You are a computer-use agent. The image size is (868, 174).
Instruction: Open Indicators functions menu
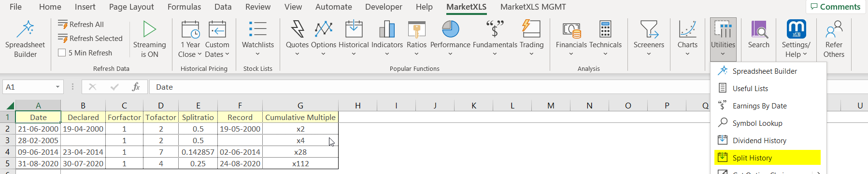pos(387,39)
